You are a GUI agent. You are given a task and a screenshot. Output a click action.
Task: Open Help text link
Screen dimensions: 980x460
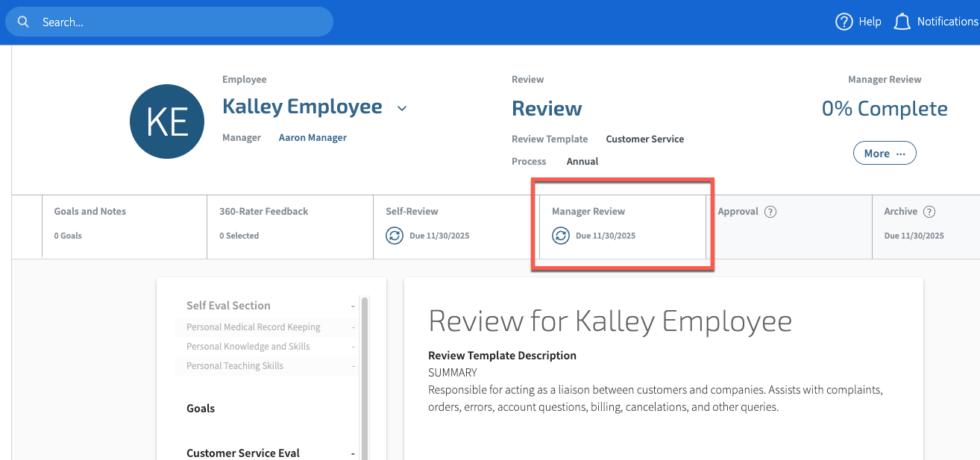[x=870, y=22]
